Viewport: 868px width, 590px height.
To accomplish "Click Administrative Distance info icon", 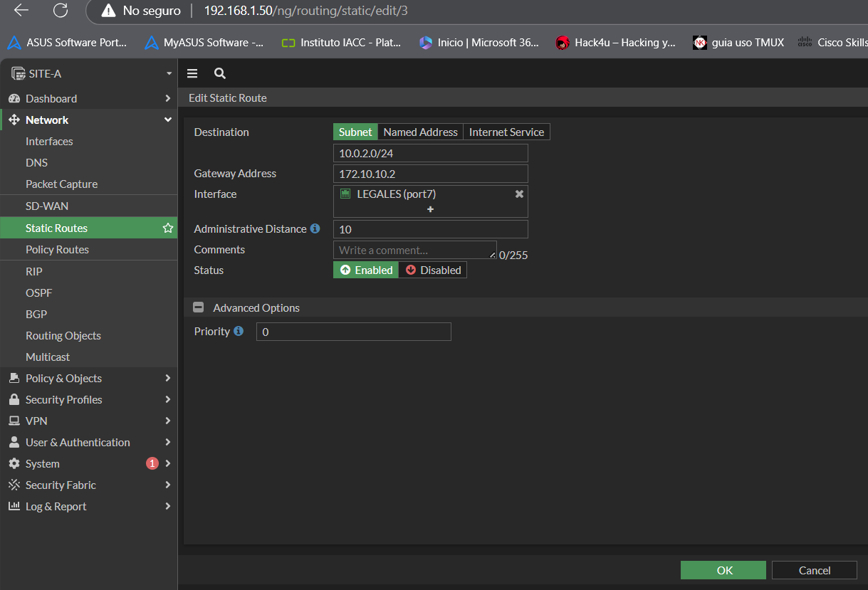I will tap(315, 228).
